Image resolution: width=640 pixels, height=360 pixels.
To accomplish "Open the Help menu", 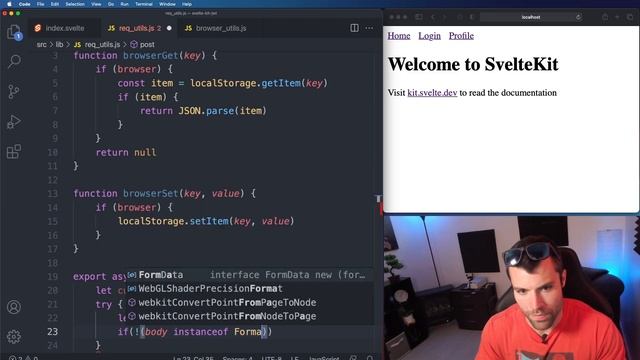I will pyautogui.click(x=187, y=4).
